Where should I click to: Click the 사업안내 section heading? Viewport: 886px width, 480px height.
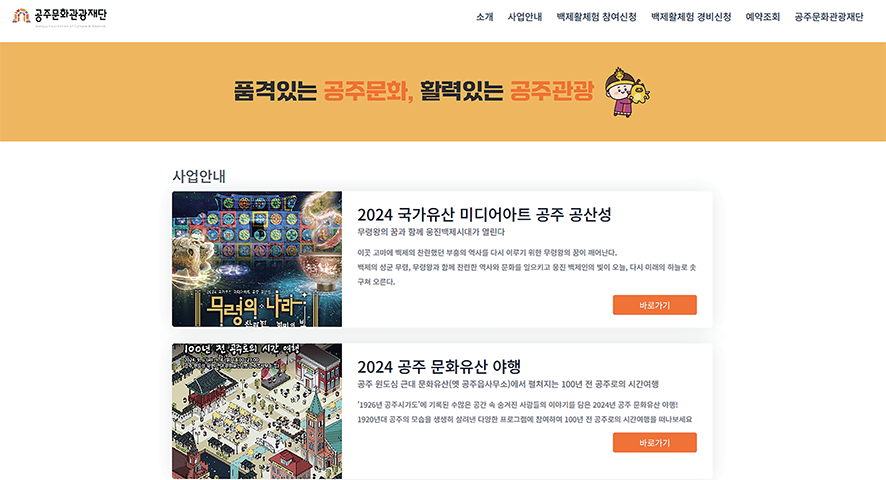[x=199, y=176]
